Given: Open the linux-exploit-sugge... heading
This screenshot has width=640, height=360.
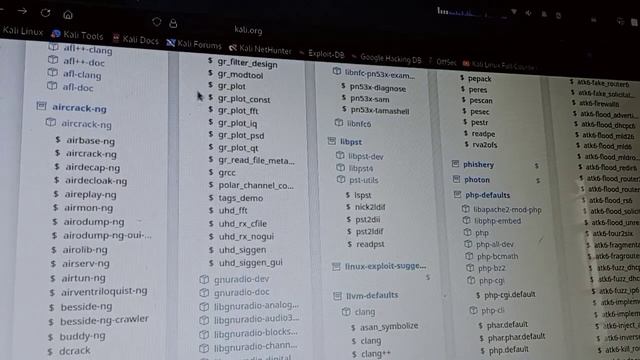Looking at the screenshot, I should (x=385, y=266).
